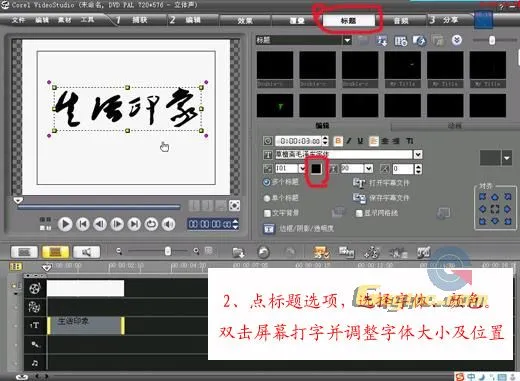
Task: Switch to timeline view
Action: coord(55,252)
